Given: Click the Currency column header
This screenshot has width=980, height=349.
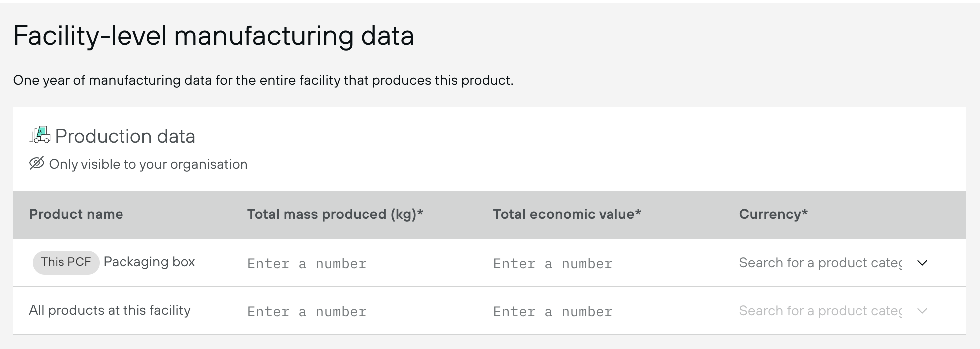Looking at the screenshot, I should (x=773, y=214).
